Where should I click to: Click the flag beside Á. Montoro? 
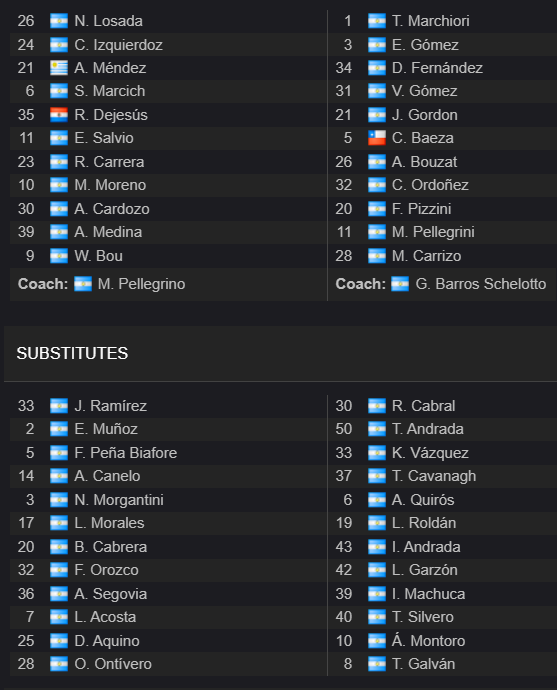pyautogui.click(x=377, y=641)
